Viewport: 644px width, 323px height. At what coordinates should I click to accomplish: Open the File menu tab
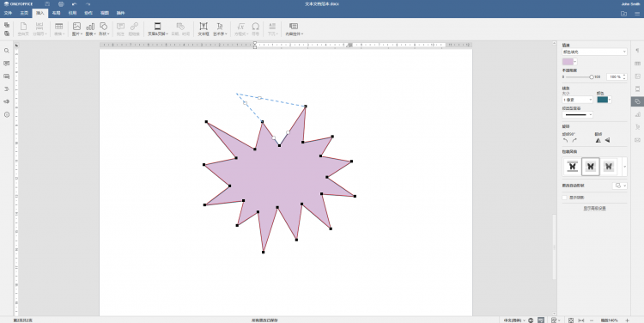click(8, 13)
